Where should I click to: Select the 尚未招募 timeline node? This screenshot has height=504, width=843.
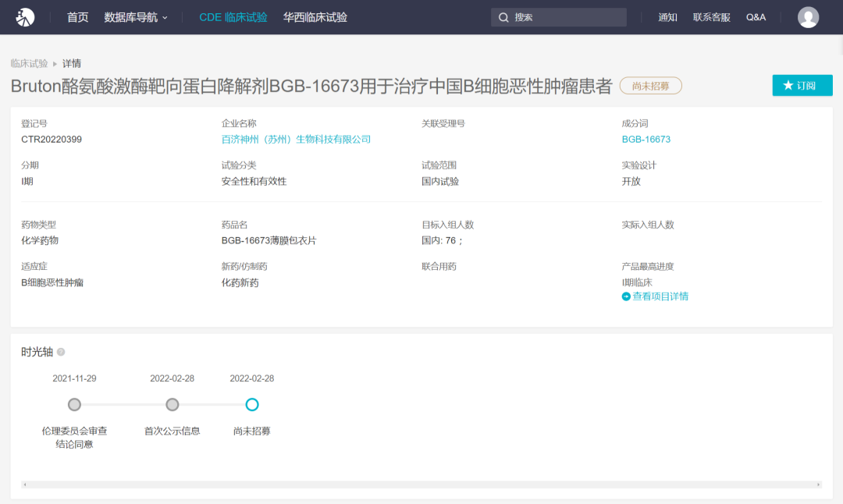252,405
